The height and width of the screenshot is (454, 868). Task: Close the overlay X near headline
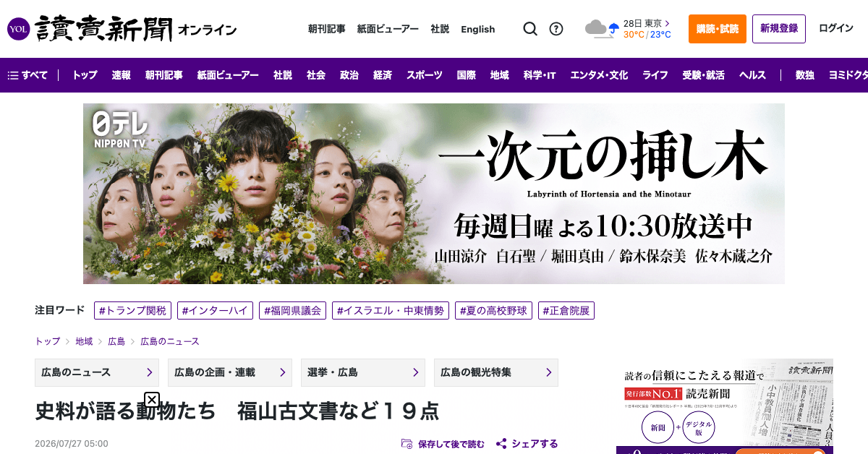(x=152, y=400)
